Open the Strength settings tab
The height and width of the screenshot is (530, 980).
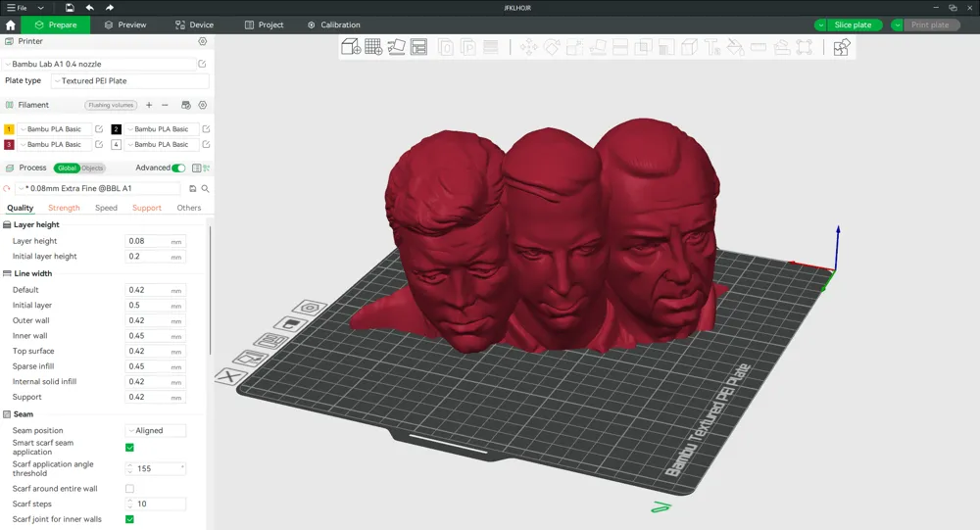(x=64, y=208)
